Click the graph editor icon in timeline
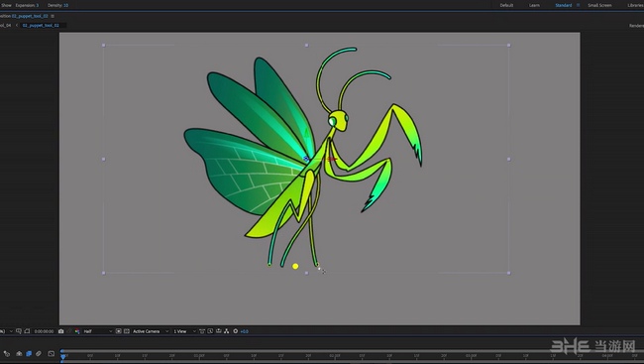Image resolution: width=644 pixels, height=364 pixels. point(51,354)
